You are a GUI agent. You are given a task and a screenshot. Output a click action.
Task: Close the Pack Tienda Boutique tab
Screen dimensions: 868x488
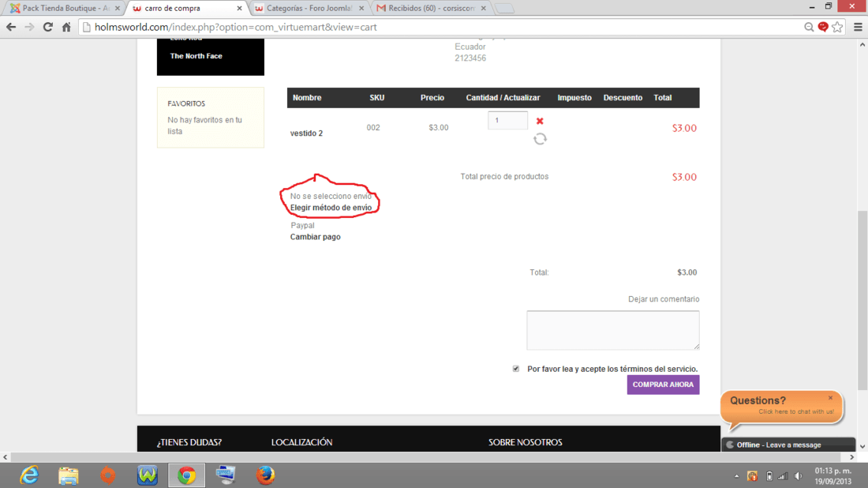(x=118, y=9)
